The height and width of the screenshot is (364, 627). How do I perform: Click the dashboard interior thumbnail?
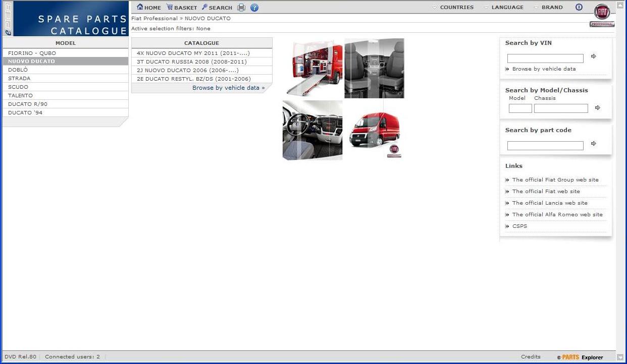[312, 131]
